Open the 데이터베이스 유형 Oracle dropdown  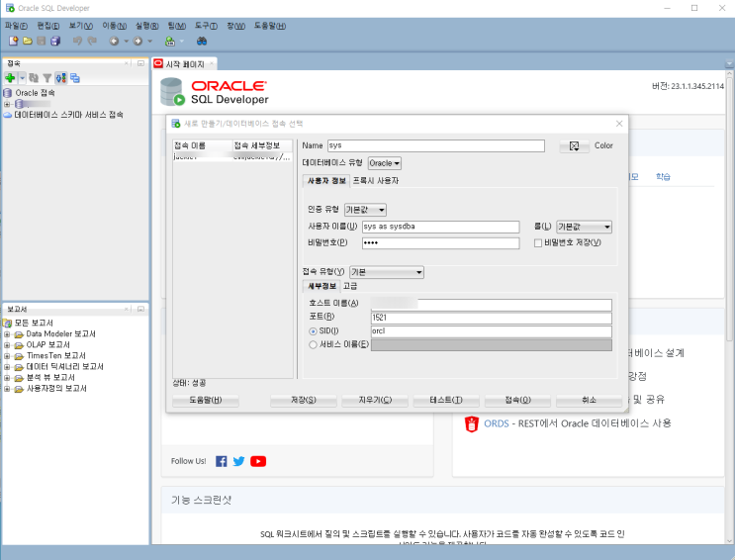coord(385,163)
